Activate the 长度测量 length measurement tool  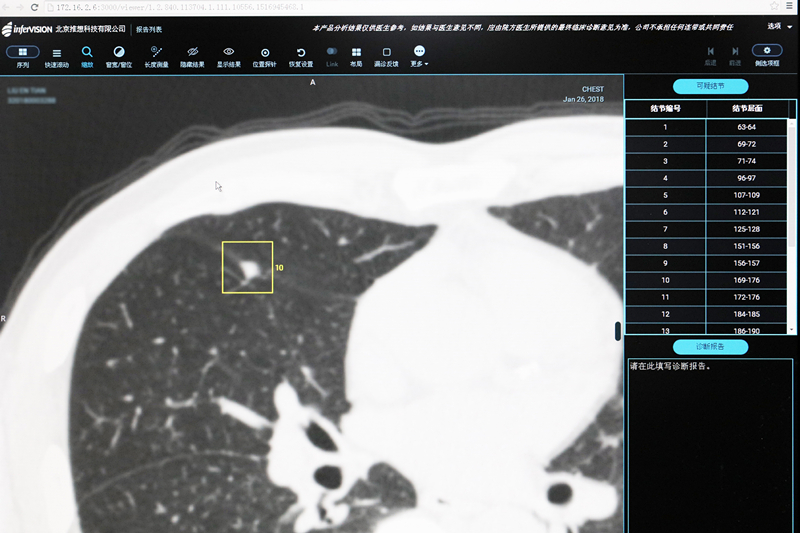(x=156, y=53)
